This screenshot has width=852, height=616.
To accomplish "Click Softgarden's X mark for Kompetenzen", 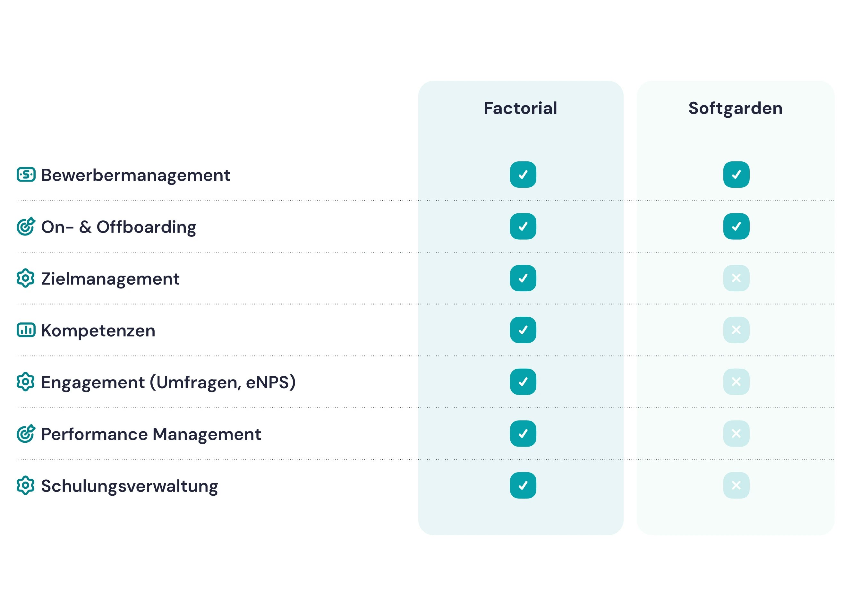I will [x=736, y=330].
